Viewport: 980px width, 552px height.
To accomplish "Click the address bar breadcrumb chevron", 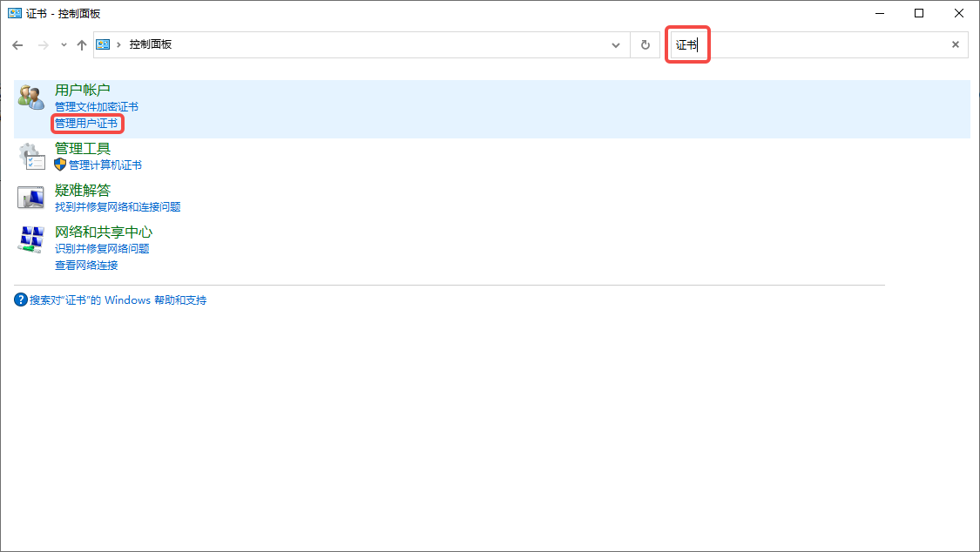I will (x=118, y=44).
